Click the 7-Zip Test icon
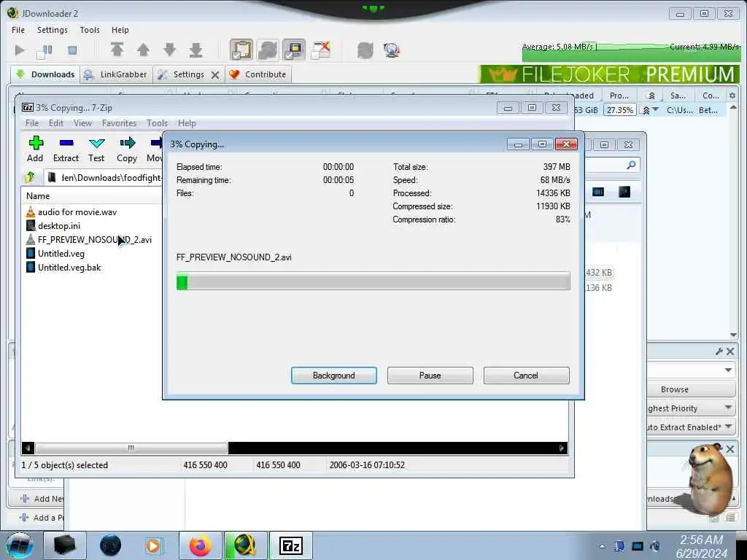Image resolution: width=747 pixels, height=560 pixels. coord(96,149)
